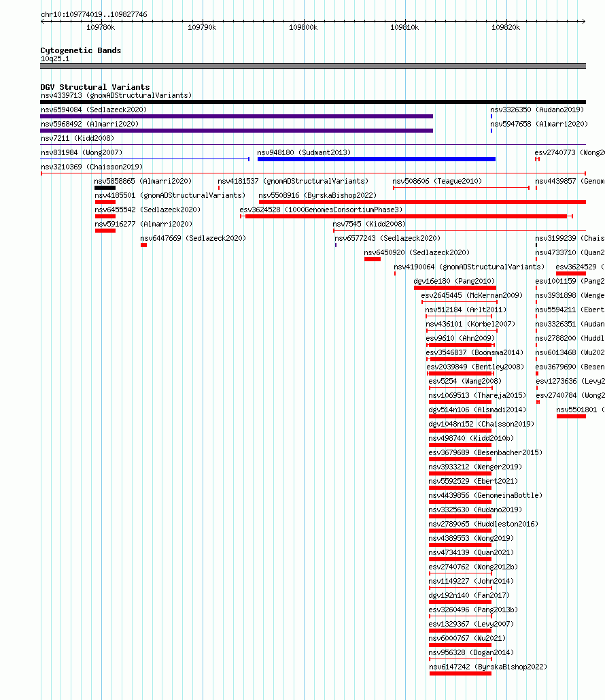
Task: Click nsv5508916 ByrskaBishop2022 label
Action: coord(317,195)
